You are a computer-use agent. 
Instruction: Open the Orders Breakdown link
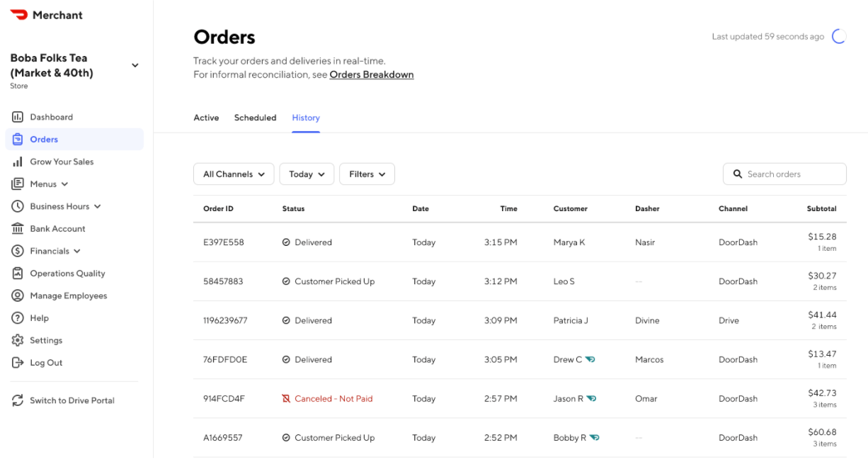point(371,74)
